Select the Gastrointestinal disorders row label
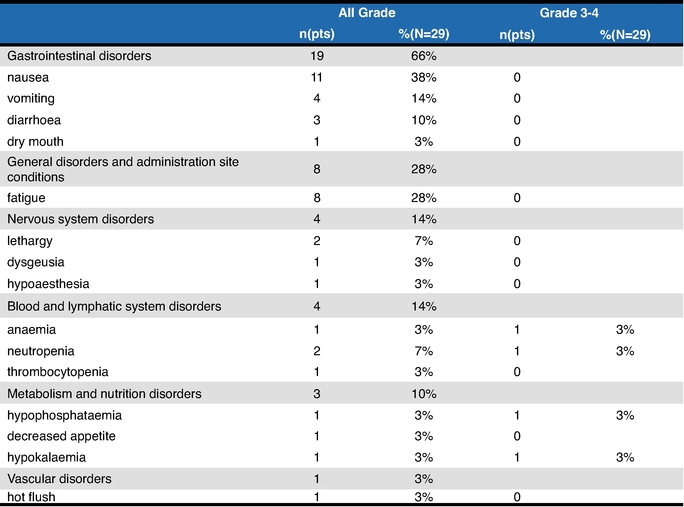The height and width of the screenshot is (507, 684). 79,56
